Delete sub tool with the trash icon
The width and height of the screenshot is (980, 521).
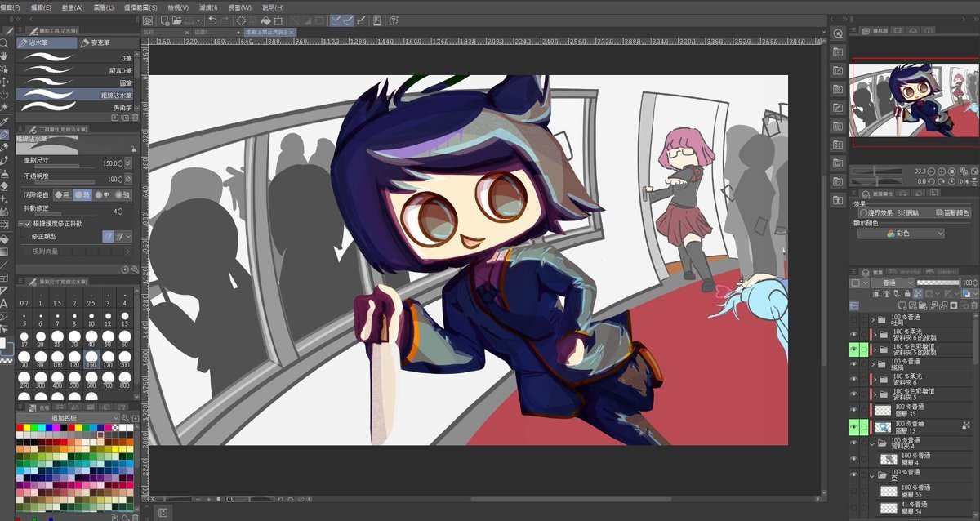tap(135, 118)
